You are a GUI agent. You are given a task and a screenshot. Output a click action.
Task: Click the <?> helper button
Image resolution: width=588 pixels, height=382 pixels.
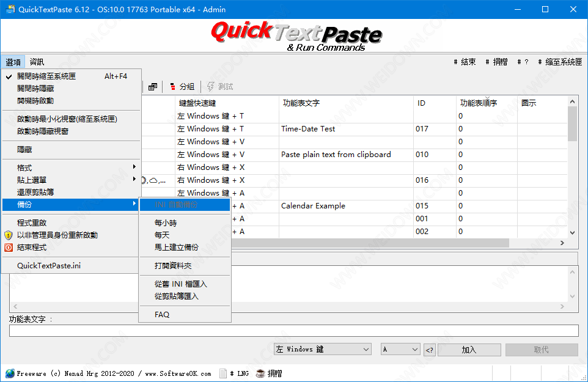(x=430, y=350)
